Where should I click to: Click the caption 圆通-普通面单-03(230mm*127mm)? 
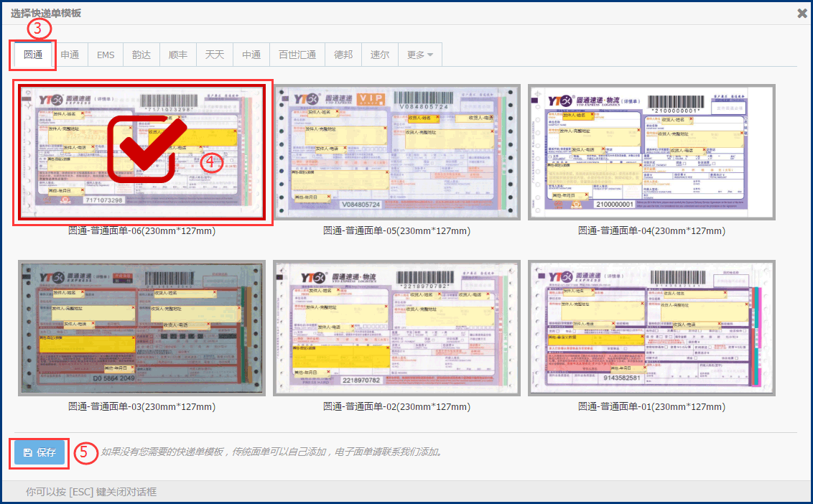coord(142,406)
